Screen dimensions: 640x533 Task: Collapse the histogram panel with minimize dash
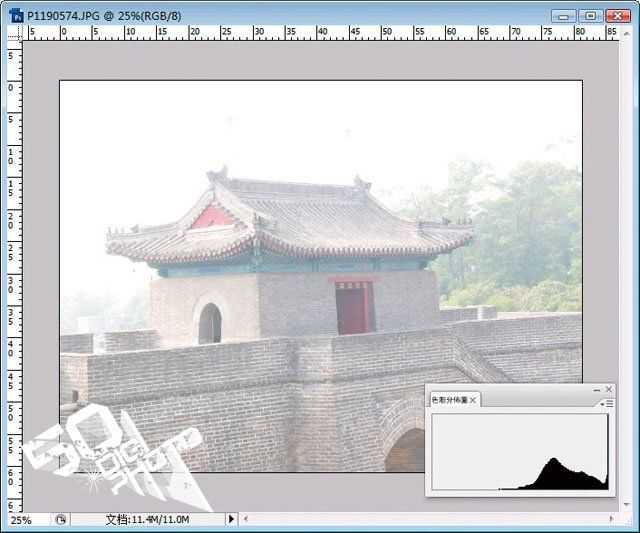[x=596, y=390]
